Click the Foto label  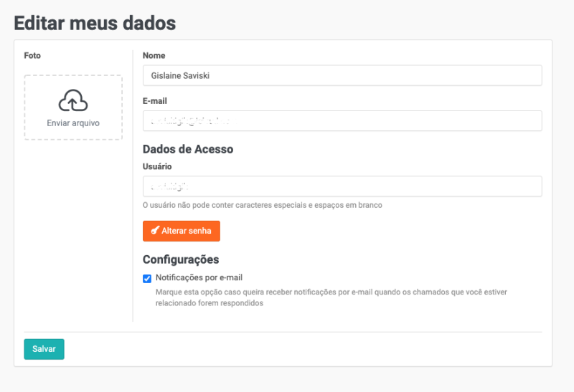32,55
